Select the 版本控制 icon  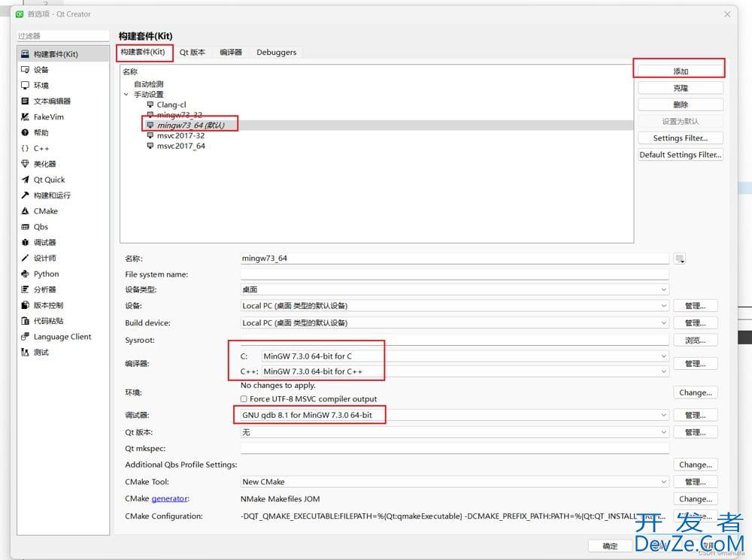click(25, 305)
